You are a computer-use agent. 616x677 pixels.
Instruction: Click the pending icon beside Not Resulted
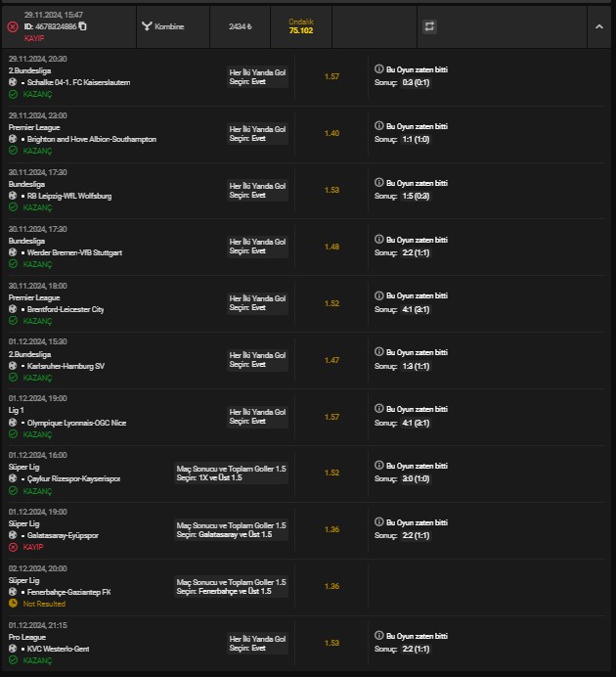click(x=13, y=604)
